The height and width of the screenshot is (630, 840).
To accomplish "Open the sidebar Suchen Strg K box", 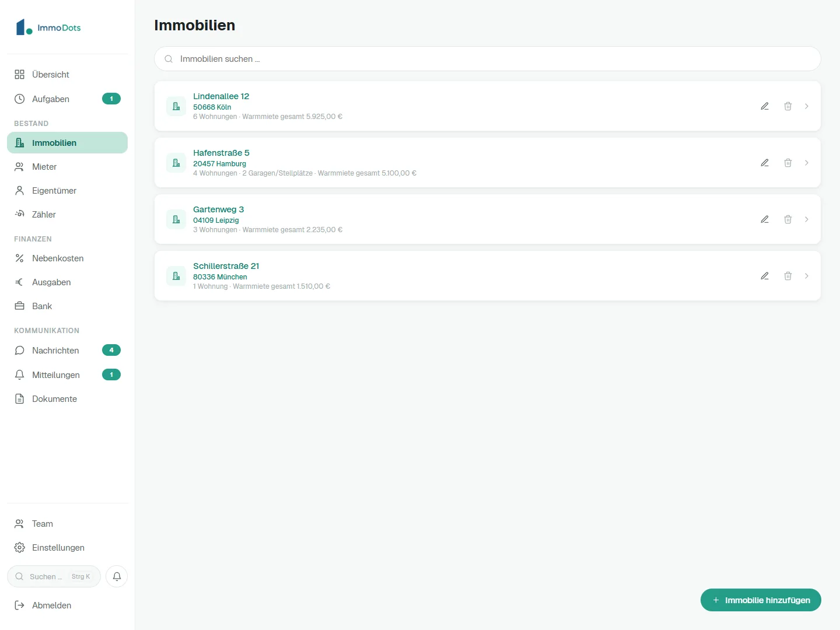I will pyautogui.click(x=54, y=576).
